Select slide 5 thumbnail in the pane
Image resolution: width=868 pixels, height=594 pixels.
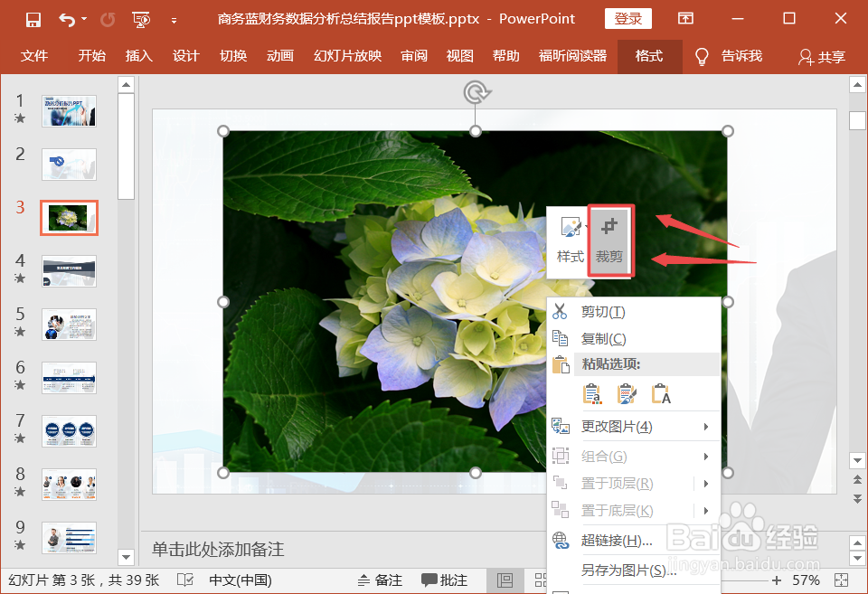[x=69, y=325]
